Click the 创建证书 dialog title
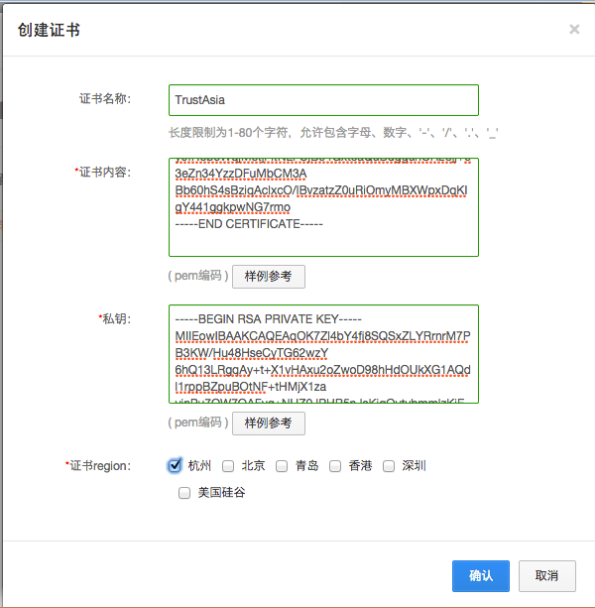This screenshot has height=608, width=595. (49, 30)
